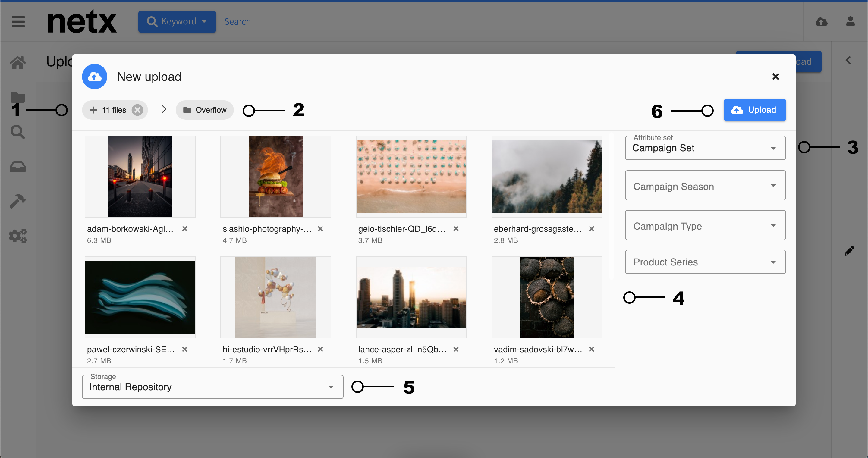Click the cloud upload icon in top bar
This screenshot has height=458, width=868.
pos(822,22)
